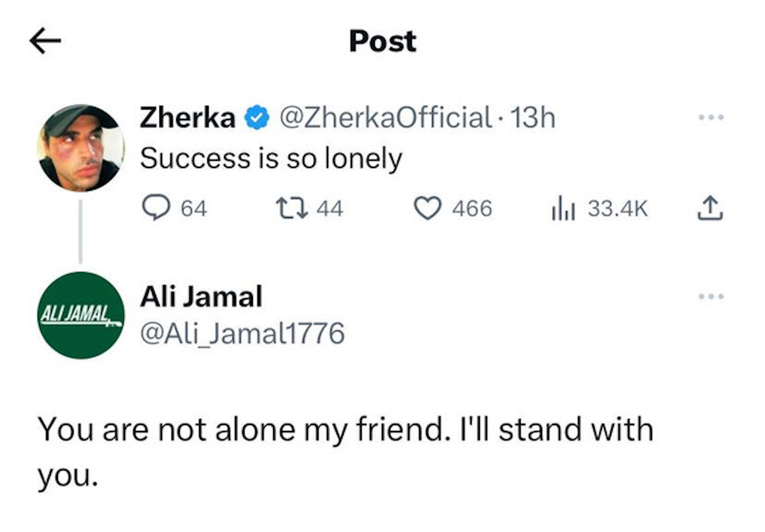Click the Post header title
Viewport: 765px width, 532px height.
pyautogui.click(x=382, y=41)
